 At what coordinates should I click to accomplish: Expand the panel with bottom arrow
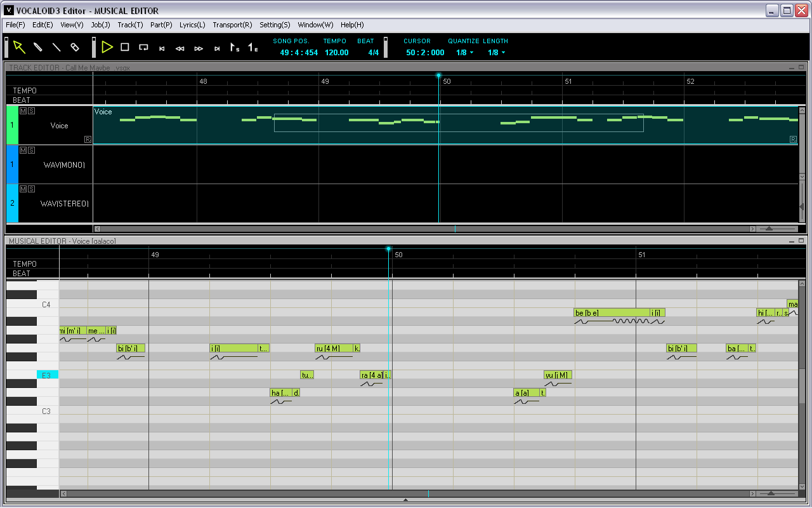406,500
